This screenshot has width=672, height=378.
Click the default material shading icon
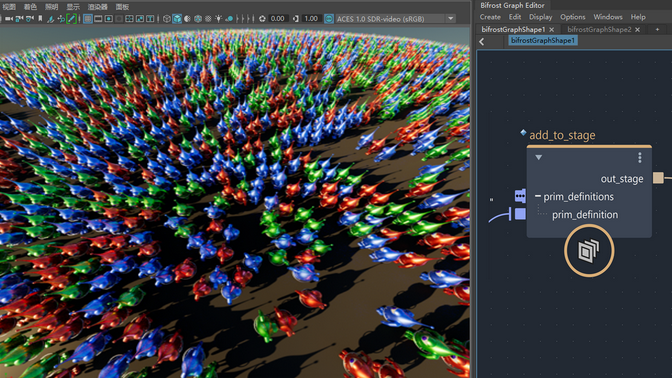pos(187,19)
